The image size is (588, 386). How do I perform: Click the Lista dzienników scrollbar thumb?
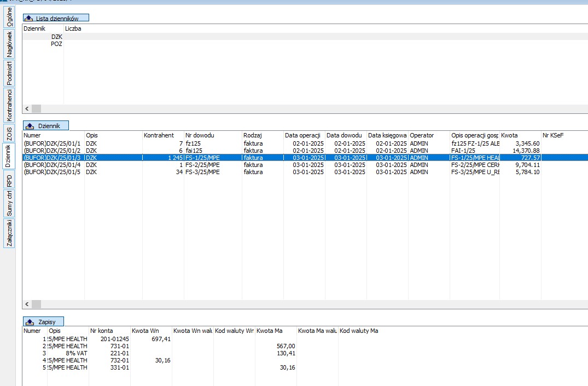(36, 109)
